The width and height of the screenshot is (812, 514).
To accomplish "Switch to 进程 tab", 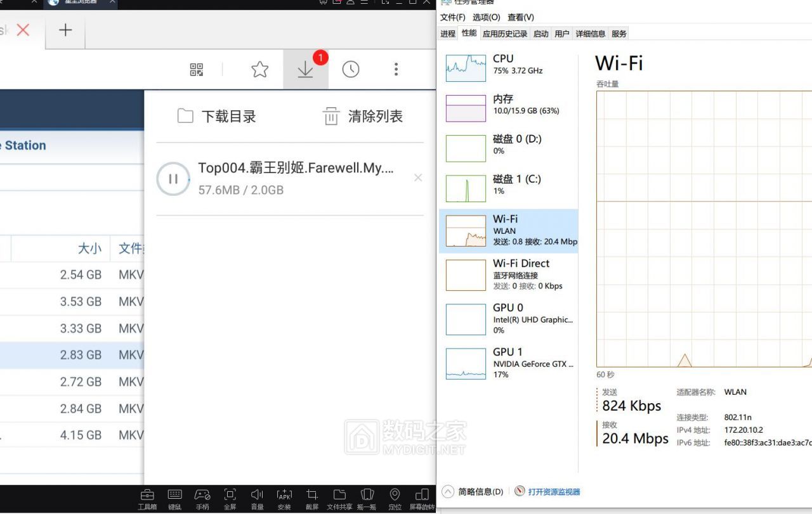I will point(448,34).
